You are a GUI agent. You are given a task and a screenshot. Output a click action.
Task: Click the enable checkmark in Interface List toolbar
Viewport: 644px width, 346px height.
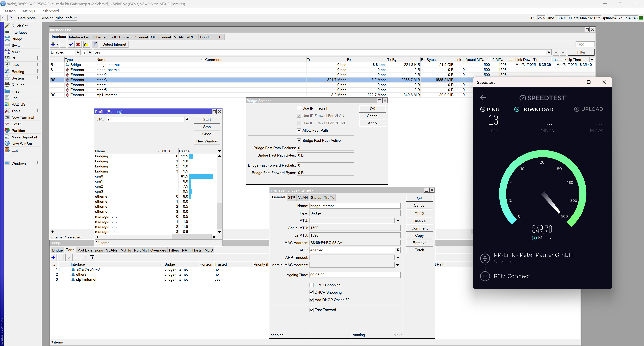(71, 44)
